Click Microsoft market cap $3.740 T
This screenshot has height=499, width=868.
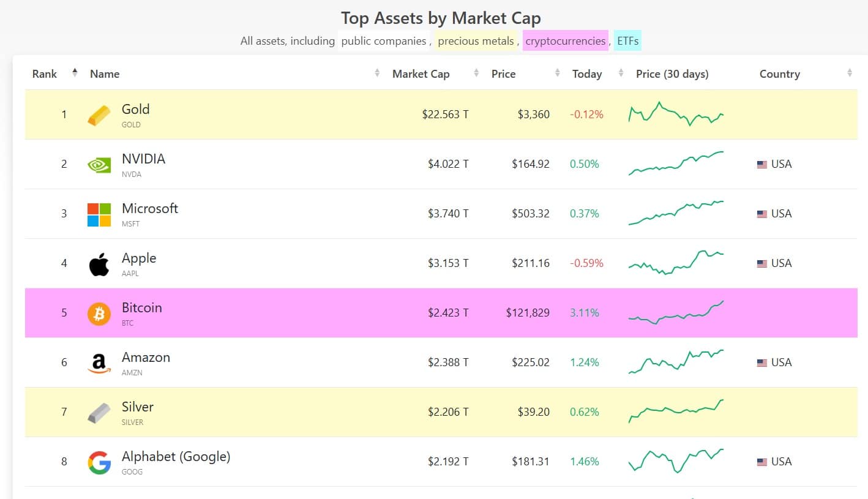448,214
